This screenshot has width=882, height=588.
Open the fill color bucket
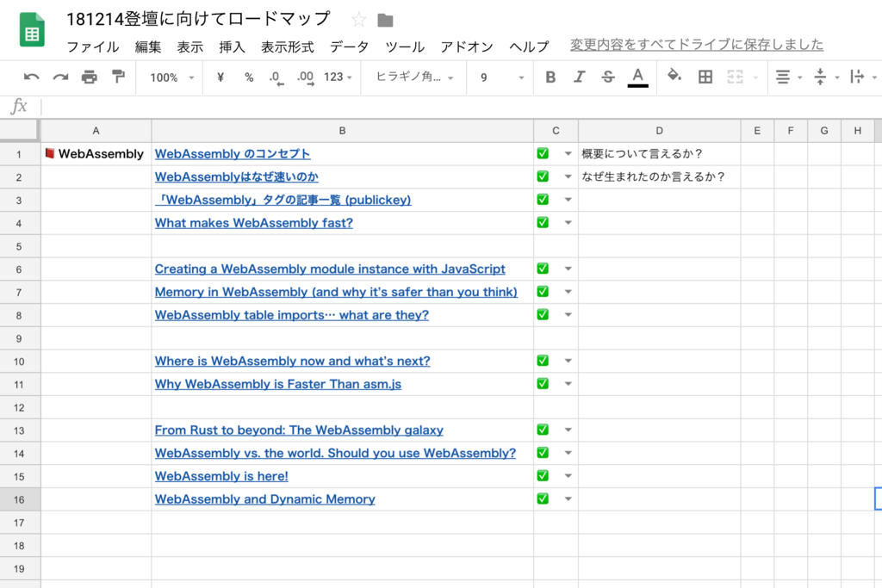(x=674, y=76)
